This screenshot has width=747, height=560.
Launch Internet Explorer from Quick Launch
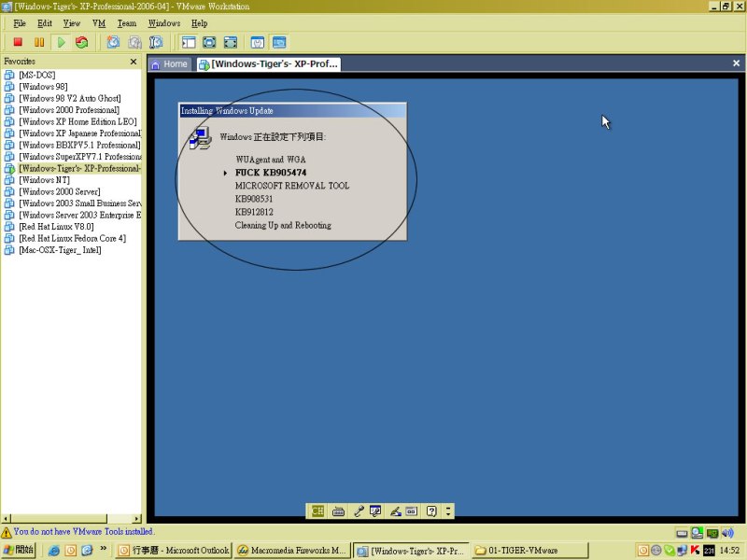(54, 551)
